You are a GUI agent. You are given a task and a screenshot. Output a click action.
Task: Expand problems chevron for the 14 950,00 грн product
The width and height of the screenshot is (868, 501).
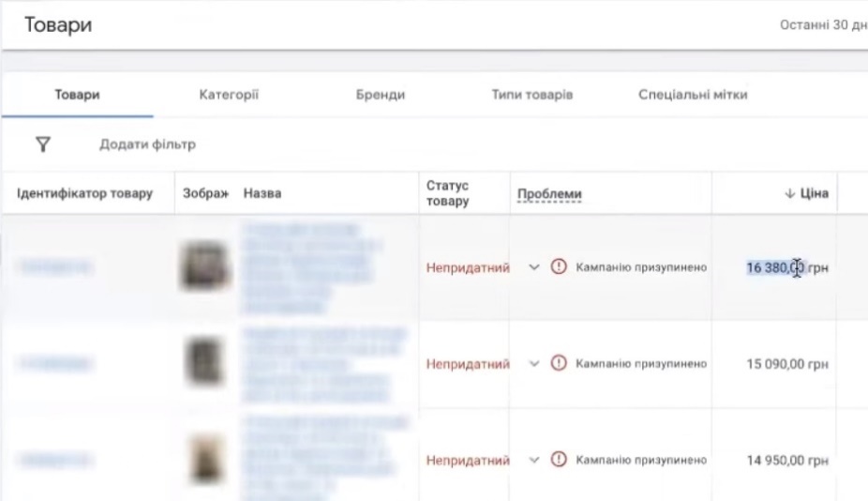pos(534,461)
